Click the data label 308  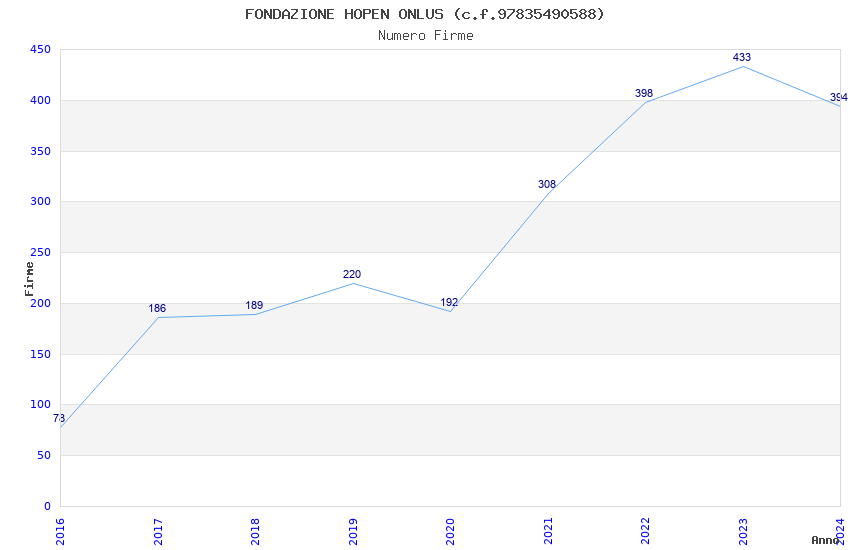[x=547, y=184]
